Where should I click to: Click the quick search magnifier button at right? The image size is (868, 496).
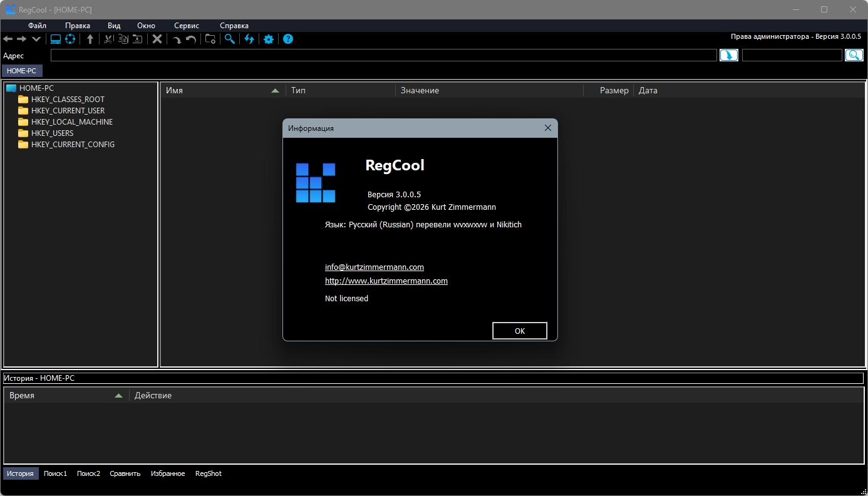tap(854, 55)
